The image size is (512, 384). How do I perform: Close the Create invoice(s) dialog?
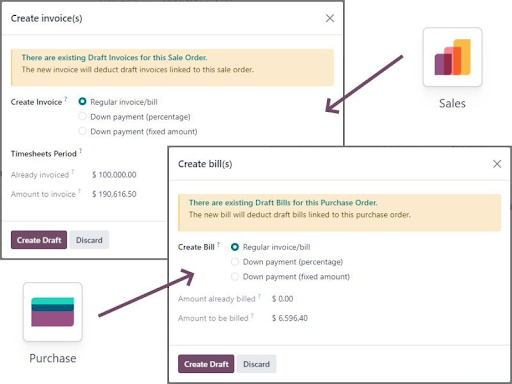click(x=330, y=18)
